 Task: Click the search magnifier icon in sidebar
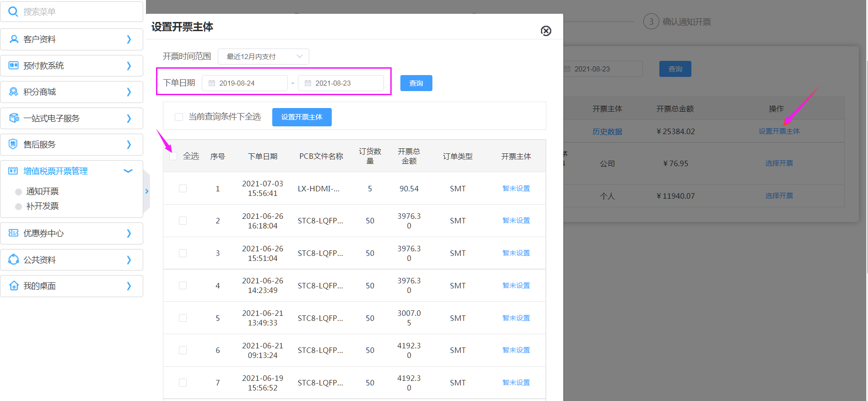[13, 11]
